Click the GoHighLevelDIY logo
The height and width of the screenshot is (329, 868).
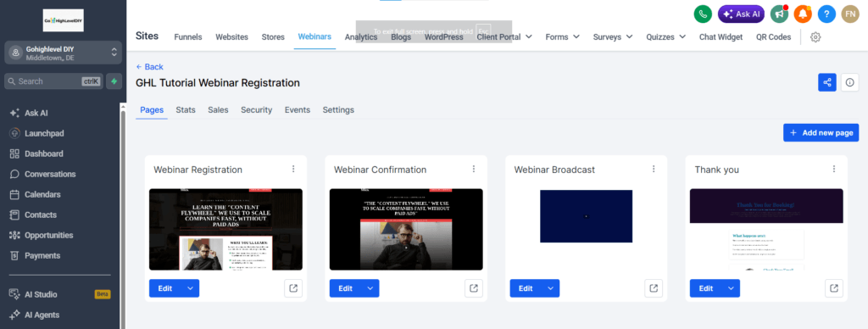coord(63,20)
